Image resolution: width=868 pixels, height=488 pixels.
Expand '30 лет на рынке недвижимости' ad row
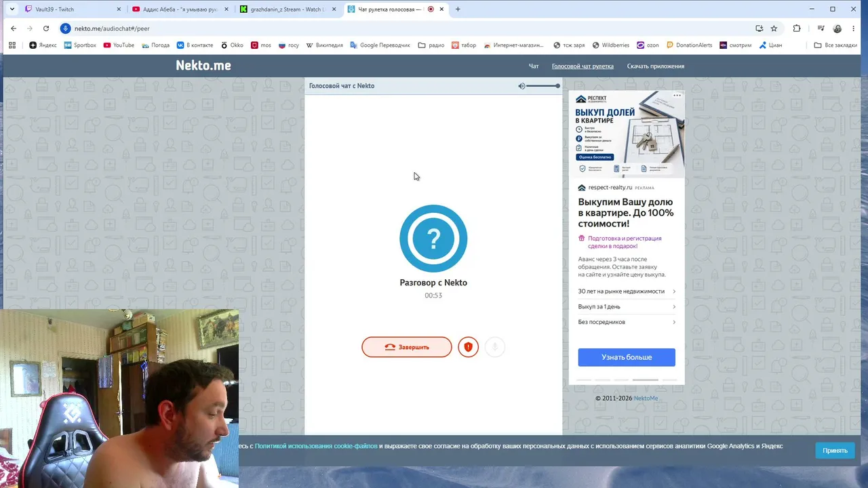tap(627, 291)
